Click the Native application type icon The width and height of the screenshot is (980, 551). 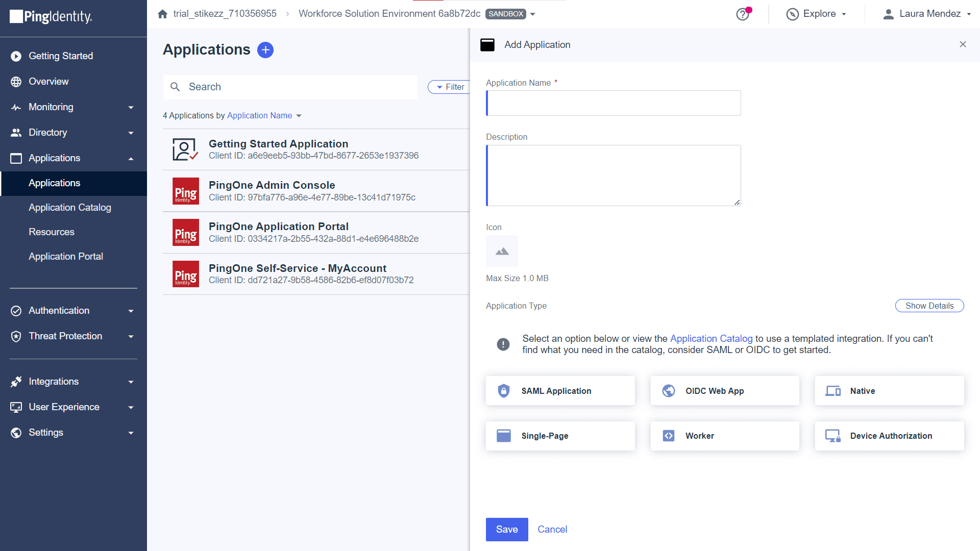click(x=832, y=391)
